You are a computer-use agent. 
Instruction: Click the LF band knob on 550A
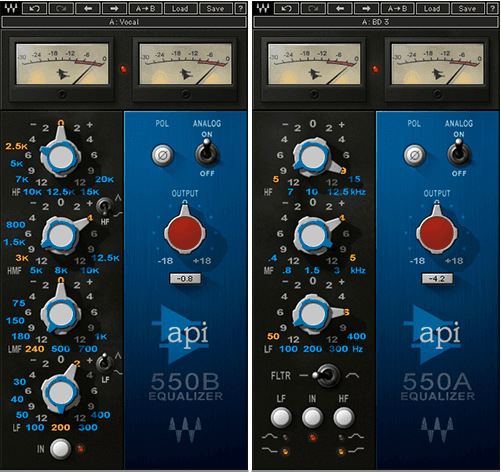click(312, 314)
